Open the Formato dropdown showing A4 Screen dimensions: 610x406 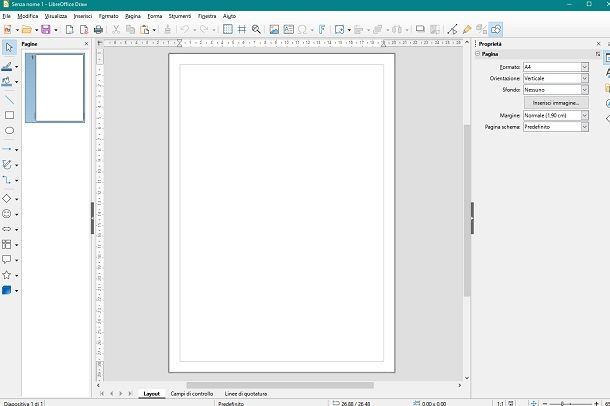click(x=584, y=66)
